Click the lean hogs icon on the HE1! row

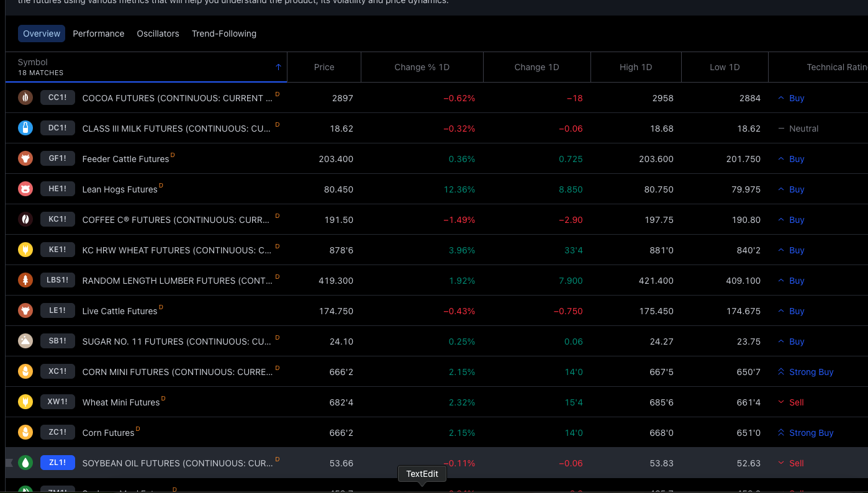click(25, 189)
